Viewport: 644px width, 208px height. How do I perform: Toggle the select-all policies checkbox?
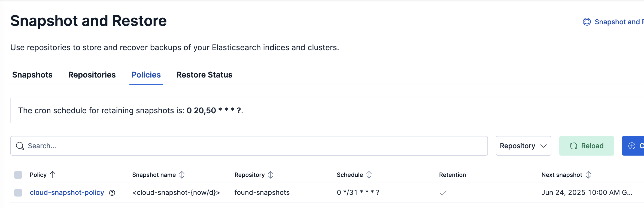click(x=18, y=175)
